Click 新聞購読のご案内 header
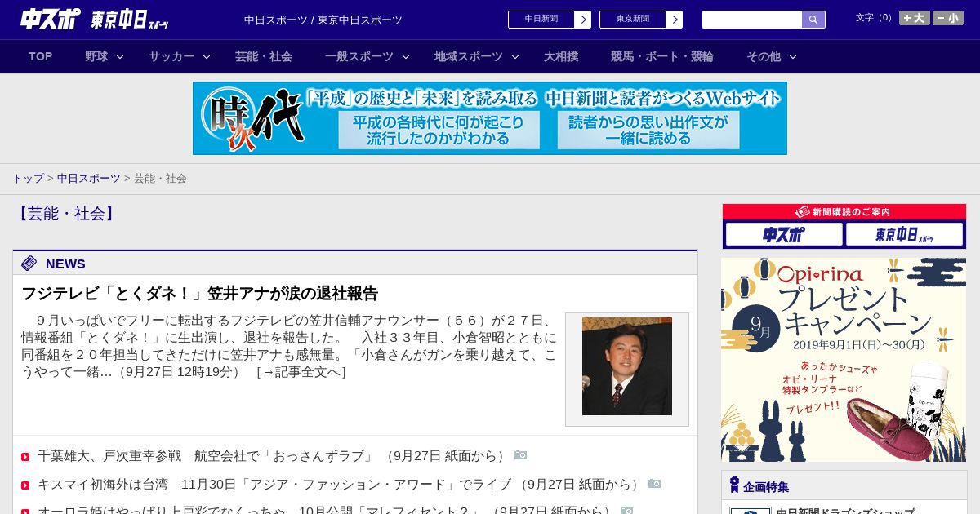The image size is (980, 514). [x=844, y=212]
